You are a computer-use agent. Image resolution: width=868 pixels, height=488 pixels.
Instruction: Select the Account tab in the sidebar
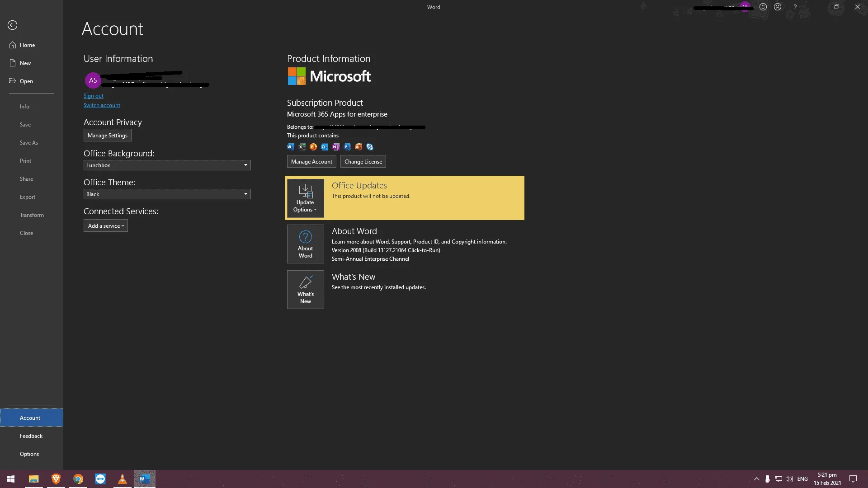[32, 418]
